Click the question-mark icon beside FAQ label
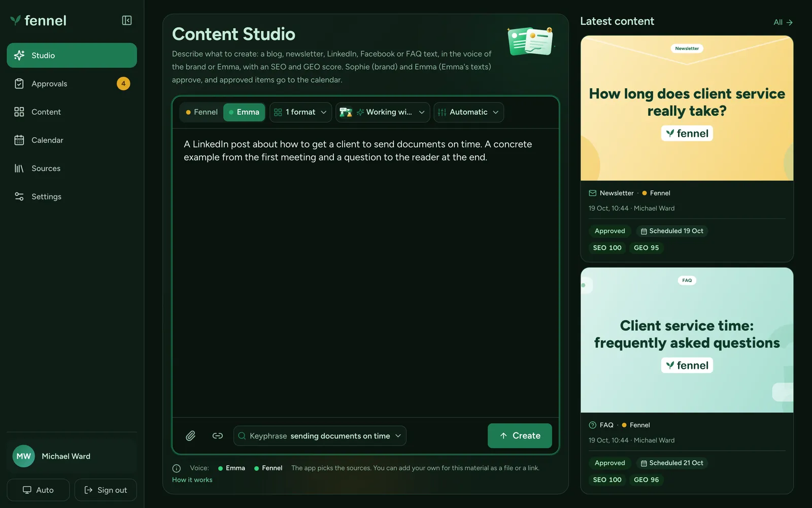 pos(592,425)
